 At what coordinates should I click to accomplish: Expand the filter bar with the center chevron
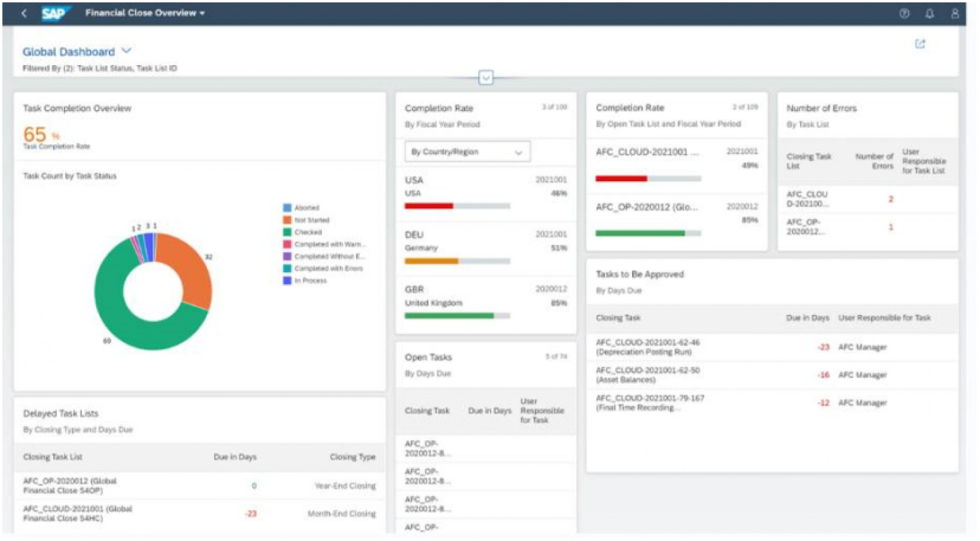point(486,78)
